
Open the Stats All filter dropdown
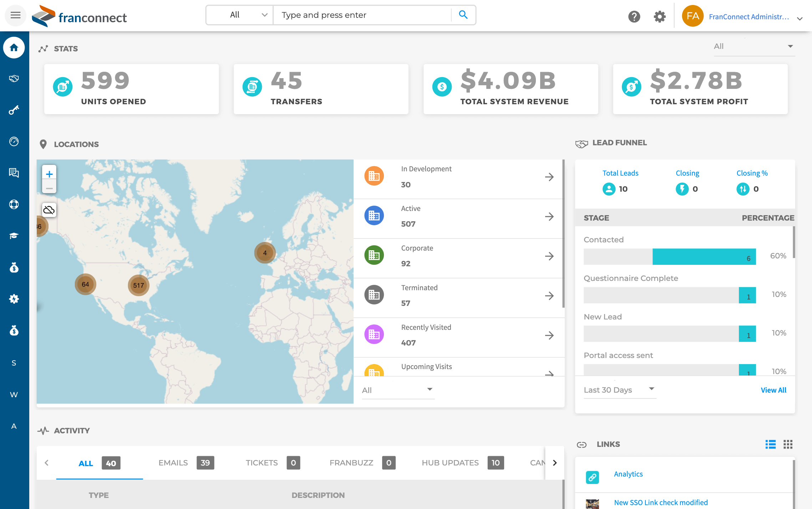point(754,47)
